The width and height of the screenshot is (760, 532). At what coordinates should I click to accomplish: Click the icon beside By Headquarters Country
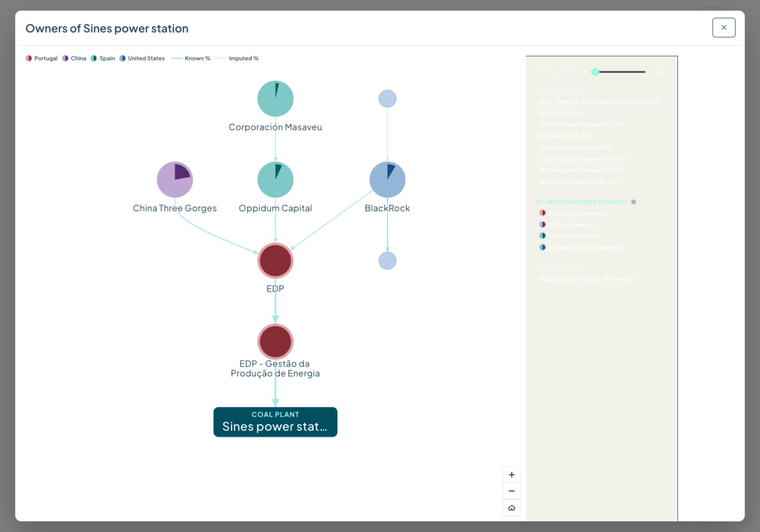point(634,202)
